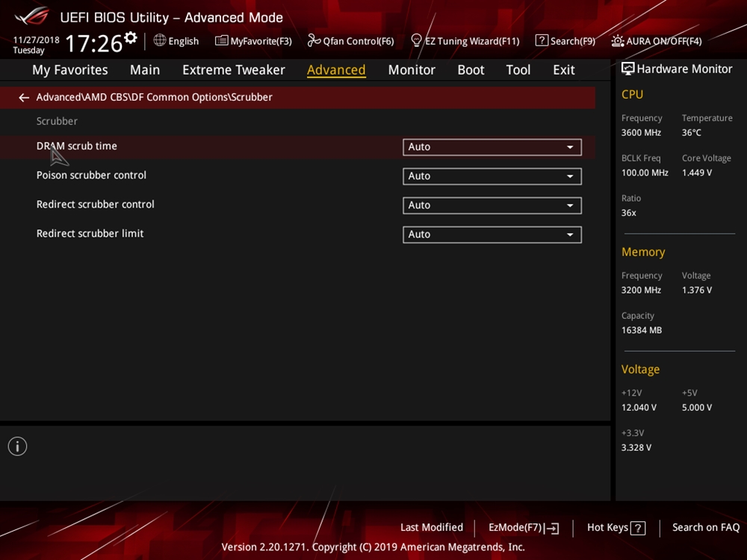747x560 pixels.
Task: Click the settings gear next to the clock
Action: pyautogui.click(x=131, y=37)
